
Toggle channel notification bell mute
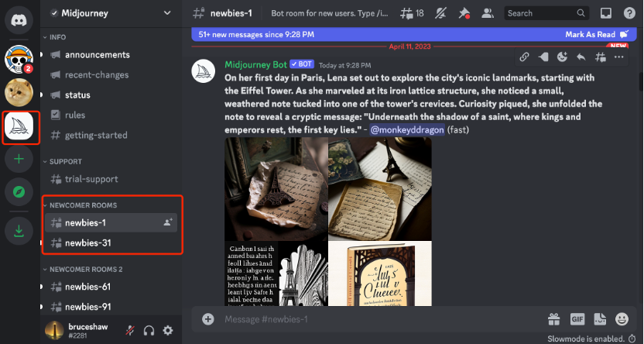(x=441, y=13)
